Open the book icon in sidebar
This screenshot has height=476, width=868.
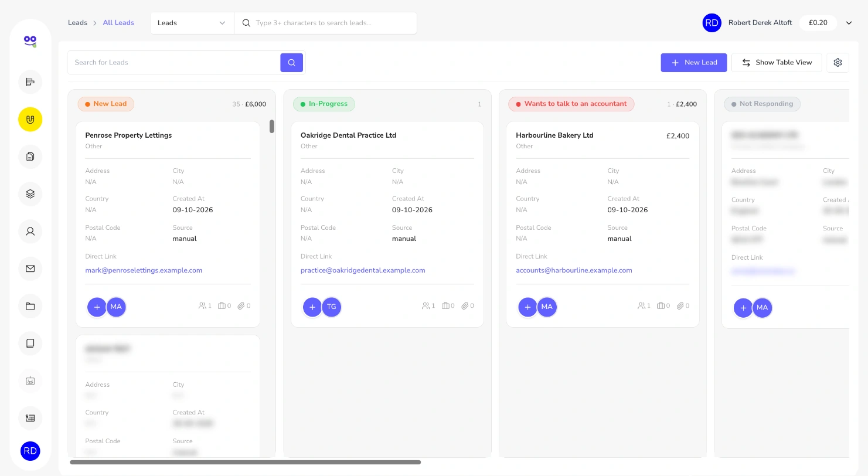(x=30, y=343)
